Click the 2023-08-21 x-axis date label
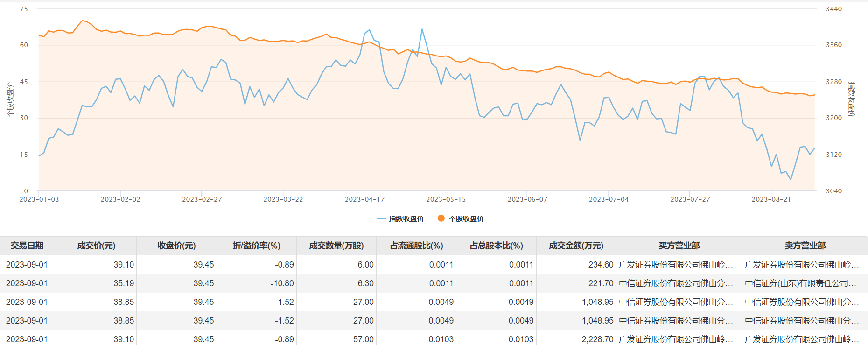This screenshot has height=345, width=868. click(771, 199)
